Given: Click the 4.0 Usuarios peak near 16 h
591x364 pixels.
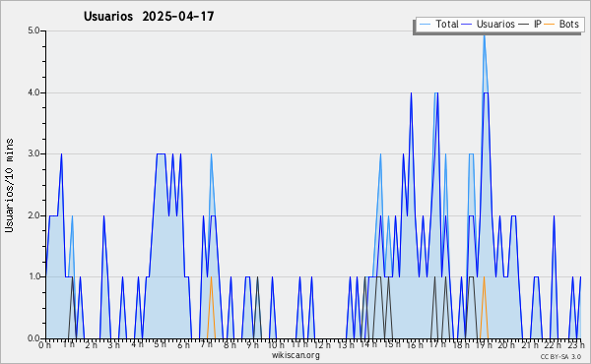Looking at the screenshot, I should [411, 94].
